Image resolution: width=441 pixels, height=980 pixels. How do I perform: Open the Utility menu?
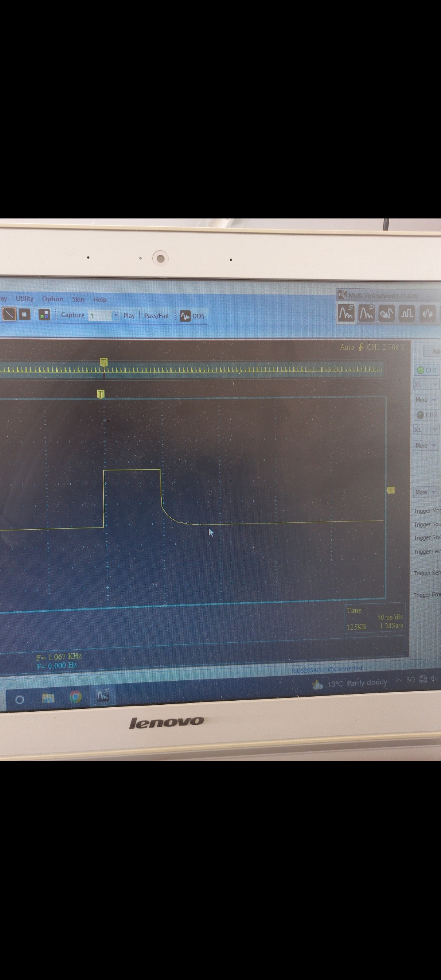24,298
